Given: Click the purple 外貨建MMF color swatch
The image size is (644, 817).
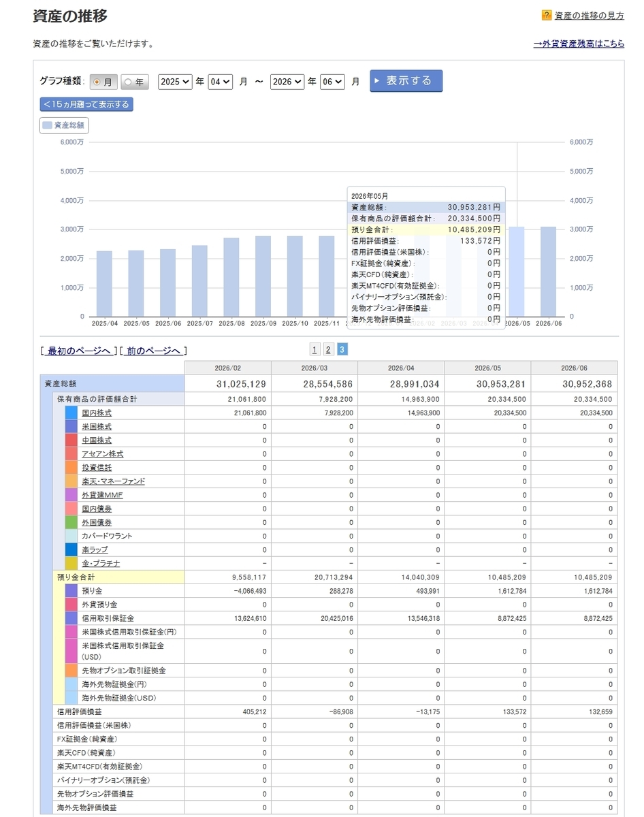Looking at the screenshot, I should point(71,495).
